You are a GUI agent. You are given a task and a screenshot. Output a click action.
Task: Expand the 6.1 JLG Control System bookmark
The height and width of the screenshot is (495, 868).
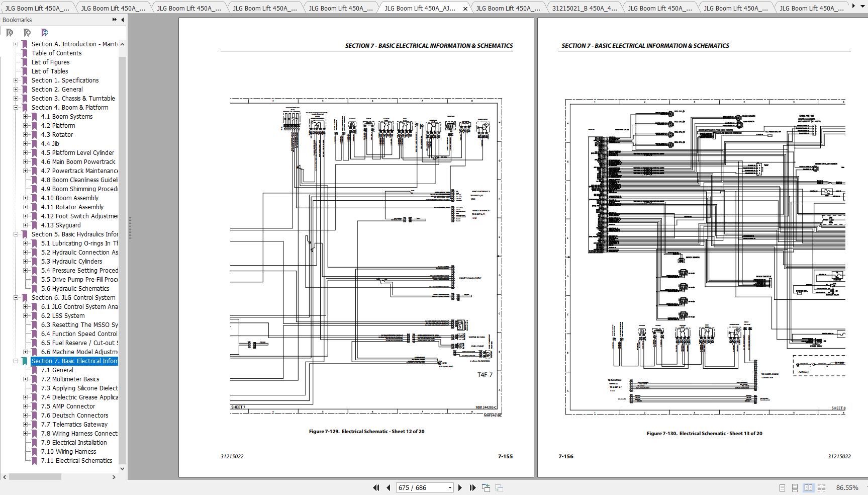25,306
